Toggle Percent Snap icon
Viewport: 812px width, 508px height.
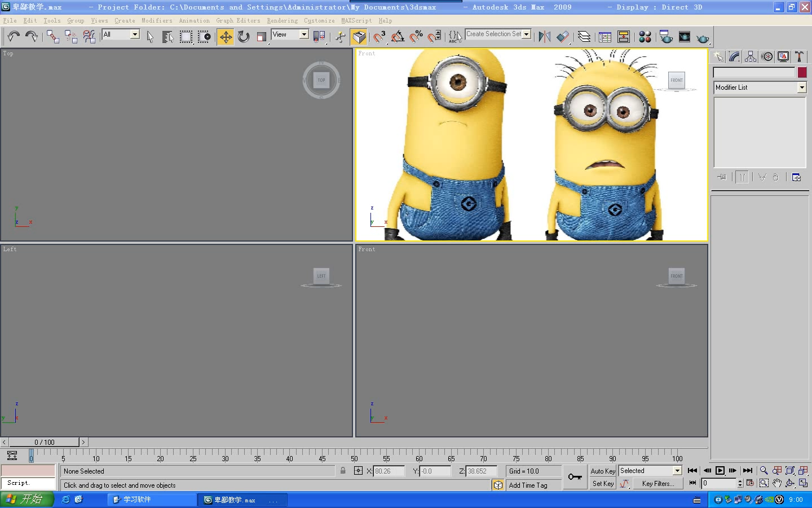pos(416,37)
